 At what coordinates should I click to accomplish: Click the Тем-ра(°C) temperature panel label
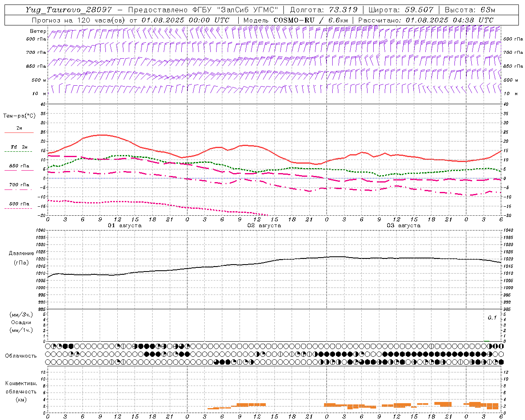pyautogui.click(x=19, y=116)
